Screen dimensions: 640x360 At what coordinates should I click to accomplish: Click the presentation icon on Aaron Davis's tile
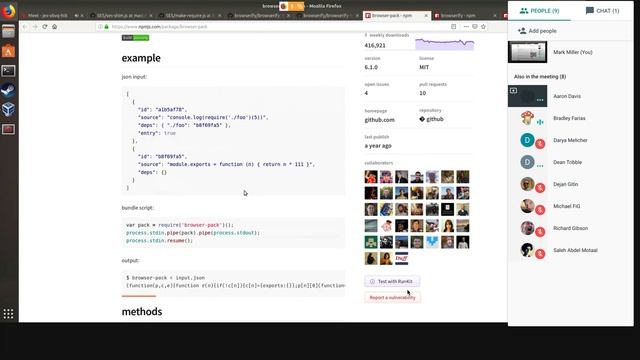pos(513,91)
